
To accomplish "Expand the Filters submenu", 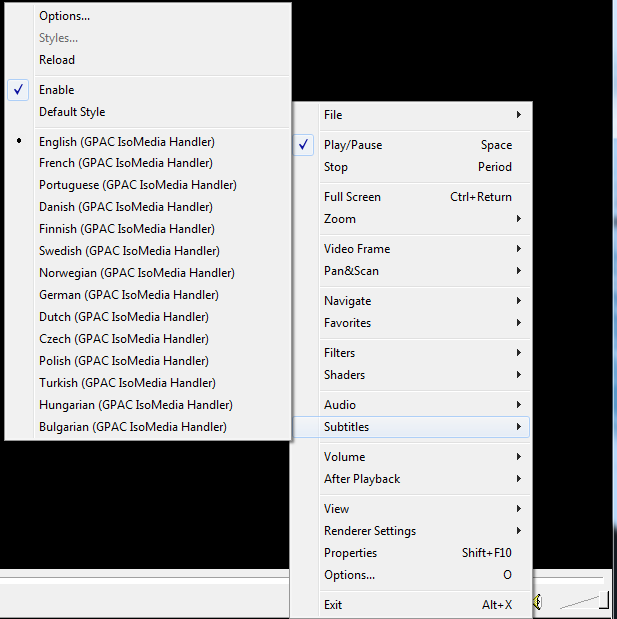I will coord(411,353).
